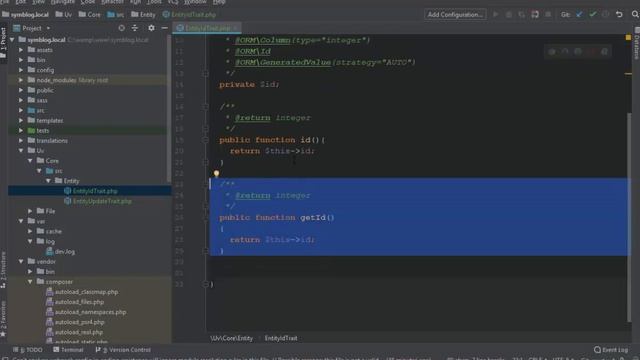Click the Git update project arrow icon
The width and height of the screenshot is (640, 360).
coord(579,15)
